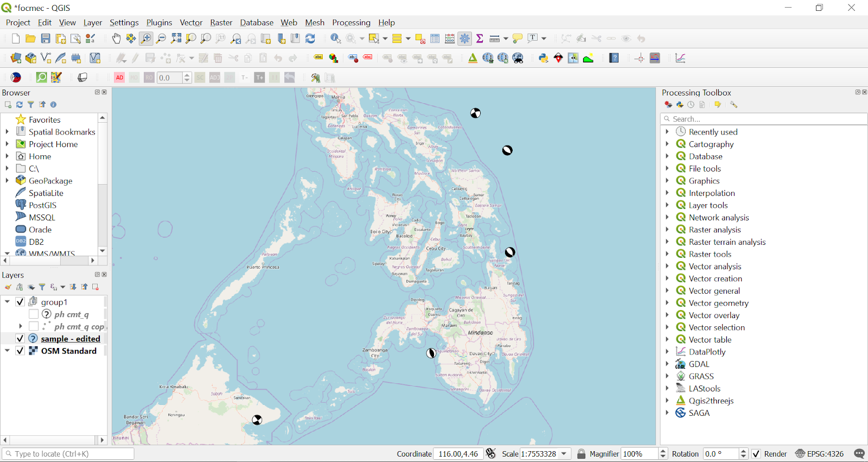This screenshot has width=868, height=462.
Task: Expand the Raster analysis group
Action: click(x=667, y=230)
